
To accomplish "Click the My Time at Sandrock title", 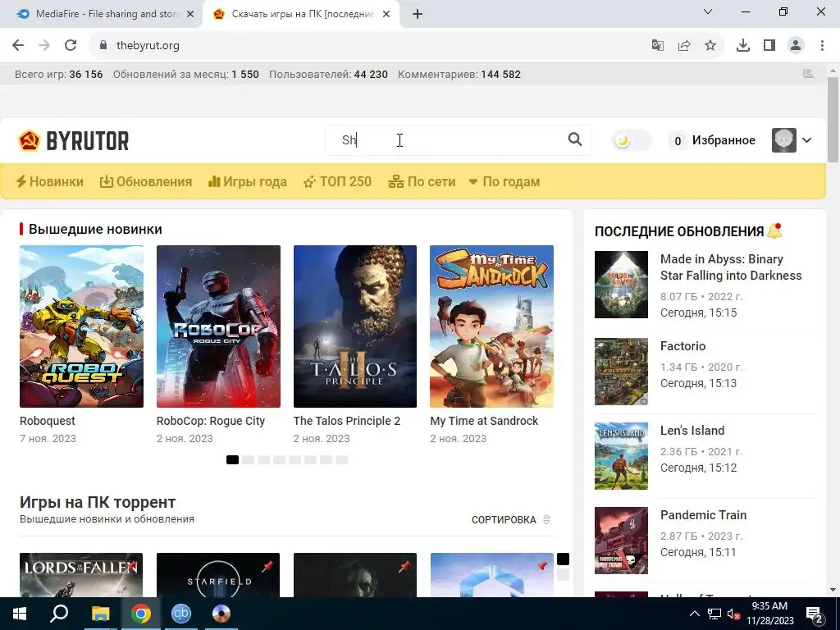I will pyautogui.click(x=484, y=421).
